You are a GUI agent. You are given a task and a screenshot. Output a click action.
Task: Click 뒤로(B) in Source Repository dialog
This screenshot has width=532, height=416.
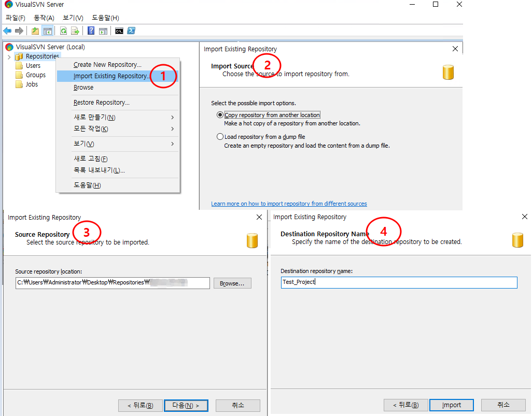point(141,406)
